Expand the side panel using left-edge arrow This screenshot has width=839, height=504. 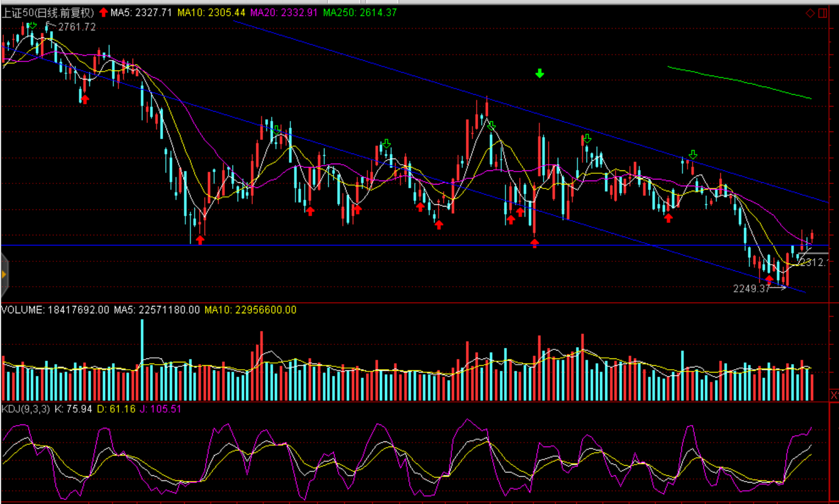(x=4, y=275)
